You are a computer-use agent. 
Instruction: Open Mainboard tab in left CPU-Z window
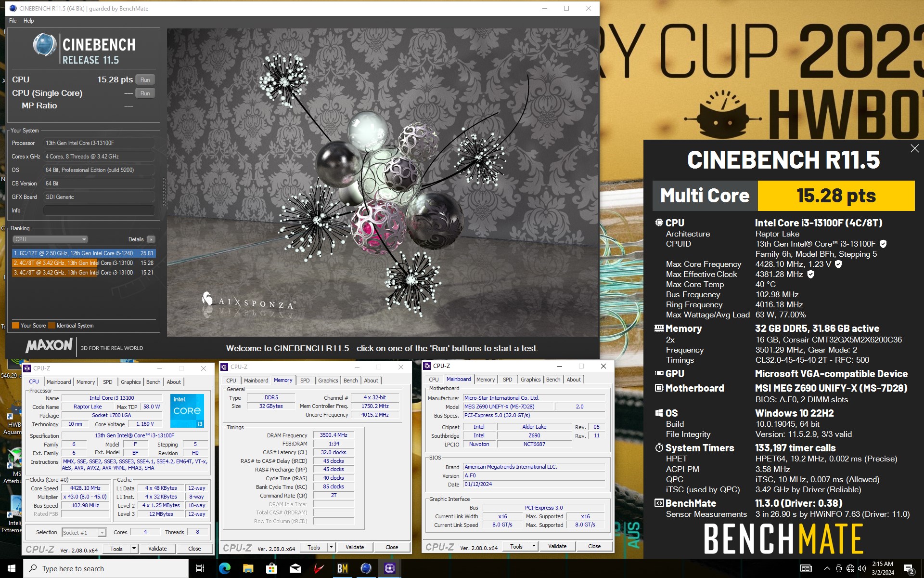click(x=59, y=382)
